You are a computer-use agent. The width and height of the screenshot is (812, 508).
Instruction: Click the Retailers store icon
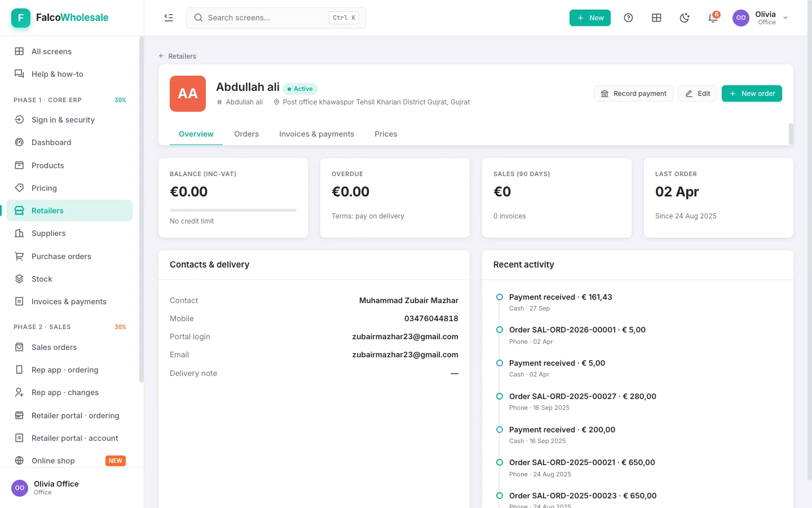pyautogui.click(x=19, y=211)
